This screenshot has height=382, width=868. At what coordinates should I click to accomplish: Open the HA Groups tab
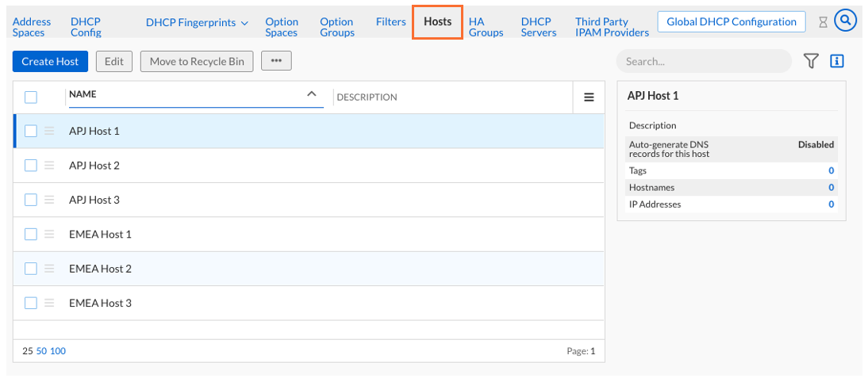[486, 27]
